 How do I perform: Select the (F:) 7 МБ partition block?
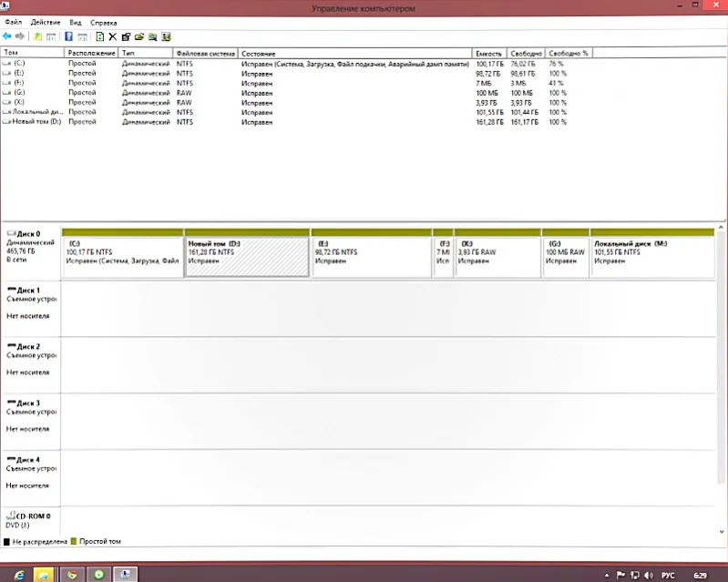tap(443, 253)
